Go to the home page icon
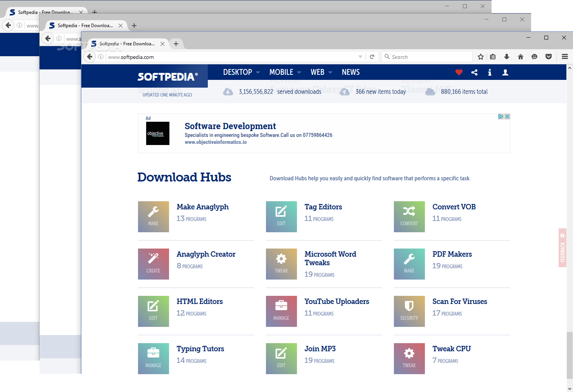Screen dimensions: 573x392 click(x=521, y=57)
